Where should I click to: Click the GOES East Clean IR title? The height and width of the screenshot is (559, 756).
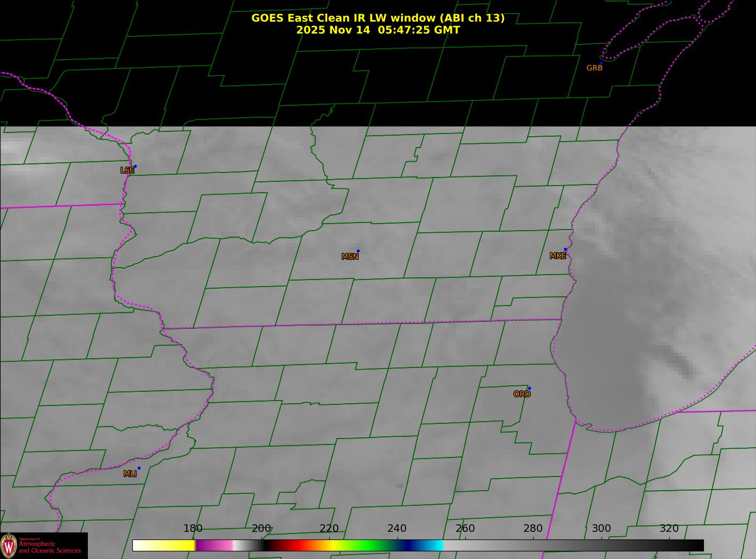(377, 18)
